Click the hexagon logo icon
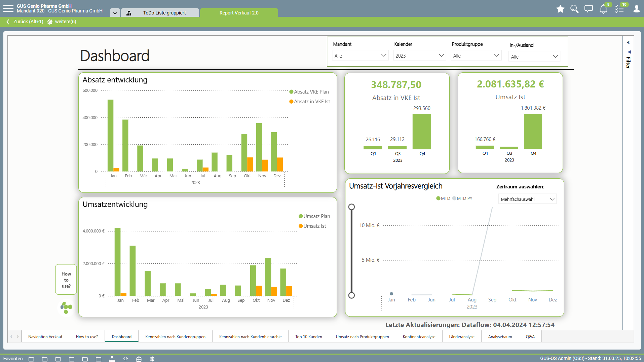 tap(66, 307)
